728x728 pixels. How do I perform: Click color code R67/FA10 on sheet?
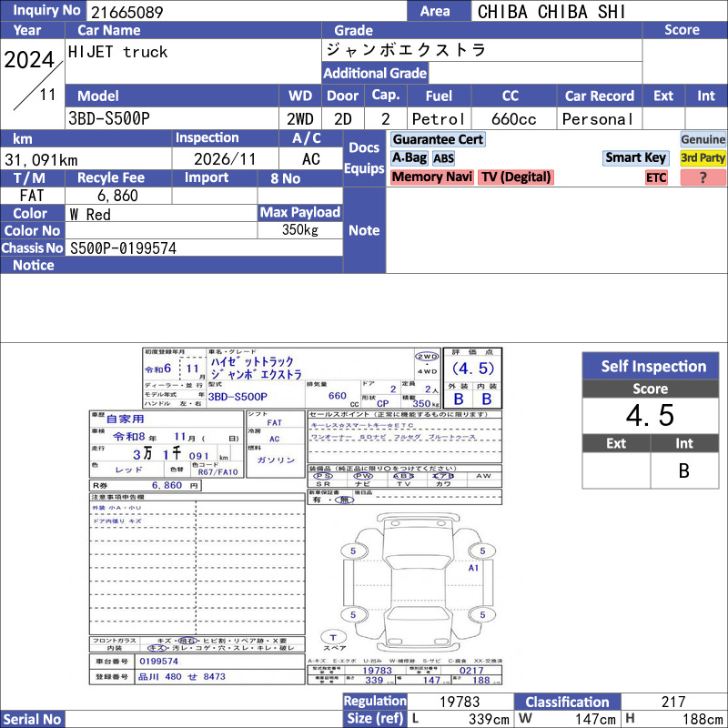pyautogui.click(x=217, y=472)
